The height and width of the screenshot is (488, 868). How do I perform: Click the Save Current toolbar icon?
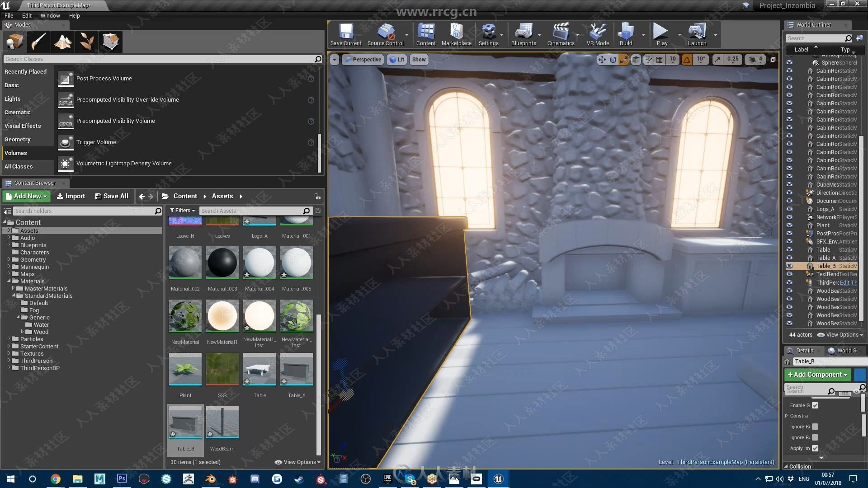point(346,34)
